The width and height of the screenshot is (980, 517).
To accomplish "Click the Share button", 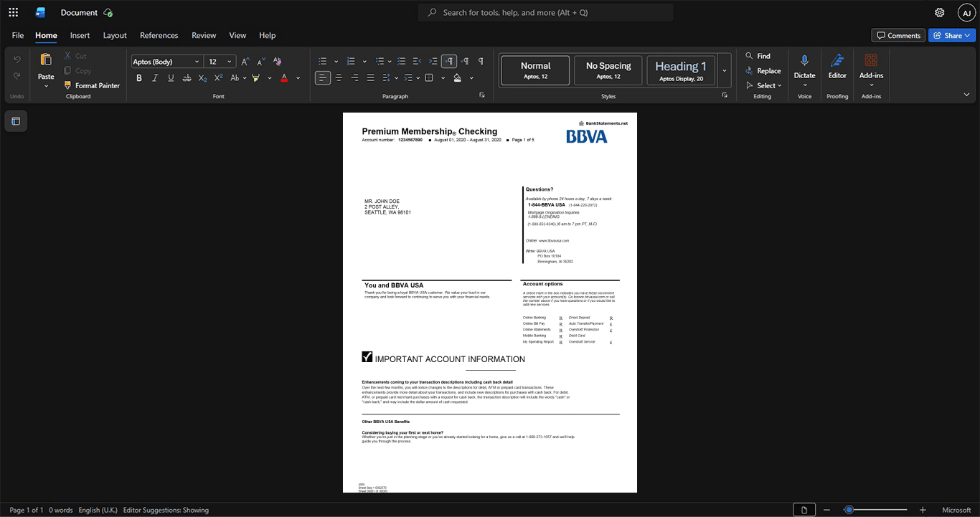I will (x=951, y=35).
